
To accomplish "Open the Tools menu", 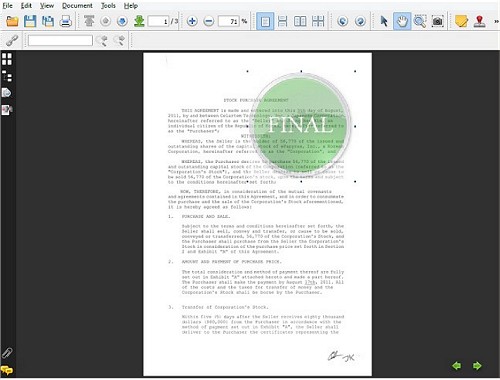I will tap(108, 6).
